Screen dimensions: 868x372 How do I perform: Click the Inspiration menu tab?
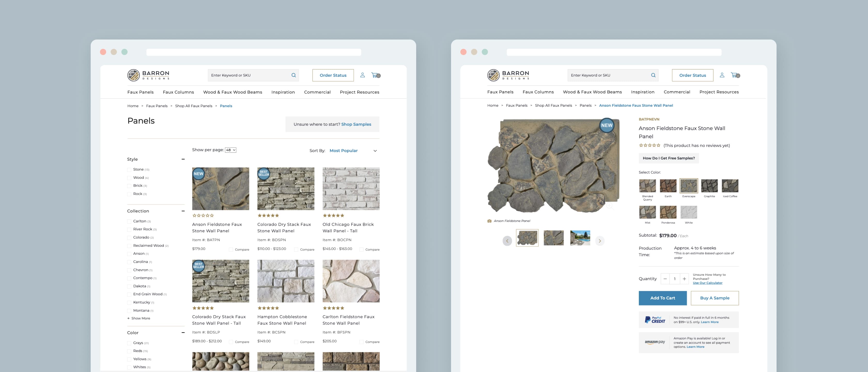[283, 92]
